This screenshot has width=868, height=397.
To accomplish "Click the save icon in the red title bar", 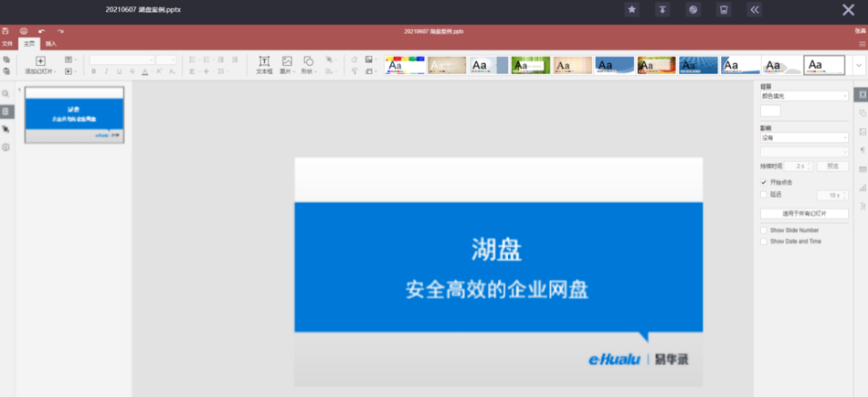I will (5, 31).
